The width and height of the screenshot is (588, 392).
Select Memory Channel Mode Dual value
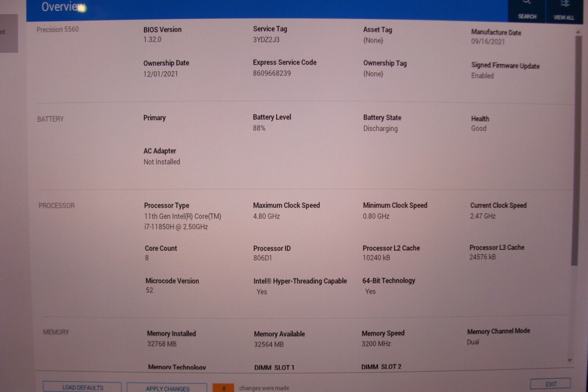(x=473, y=342)
